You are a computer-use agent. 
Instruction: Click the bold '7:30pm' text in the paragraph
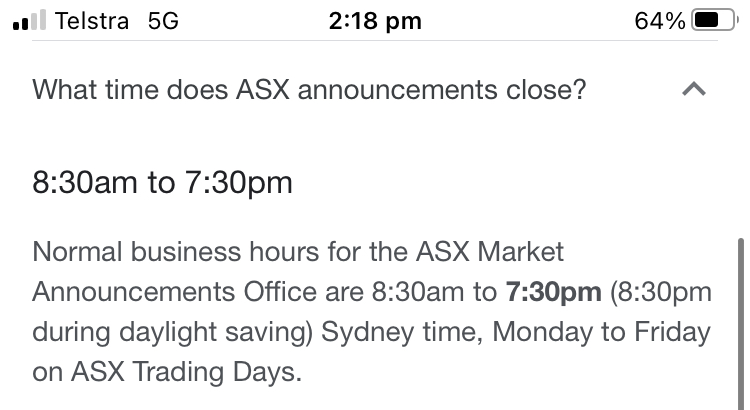pyautogui.click(x=553, y=291)
